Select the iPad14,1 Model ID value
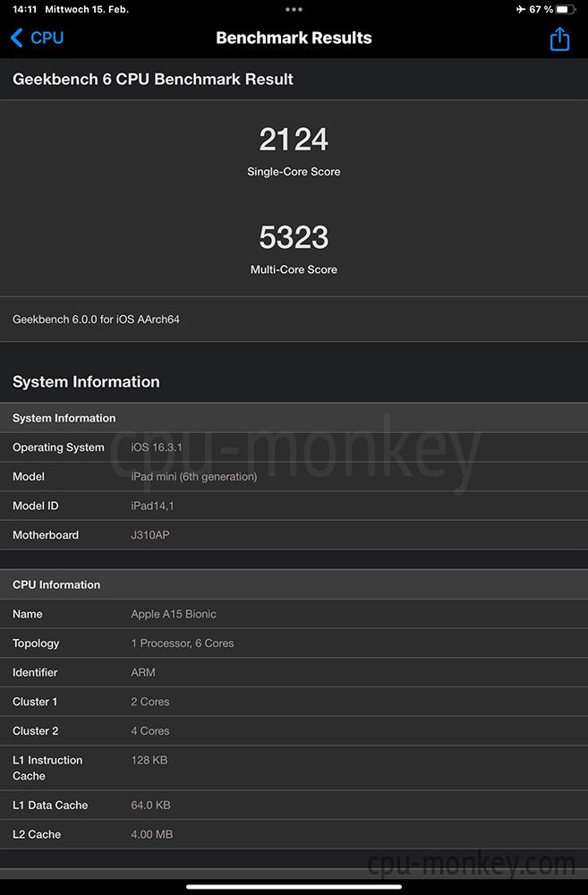This screenshot has width=588, height=895. (x=152, y=505)
